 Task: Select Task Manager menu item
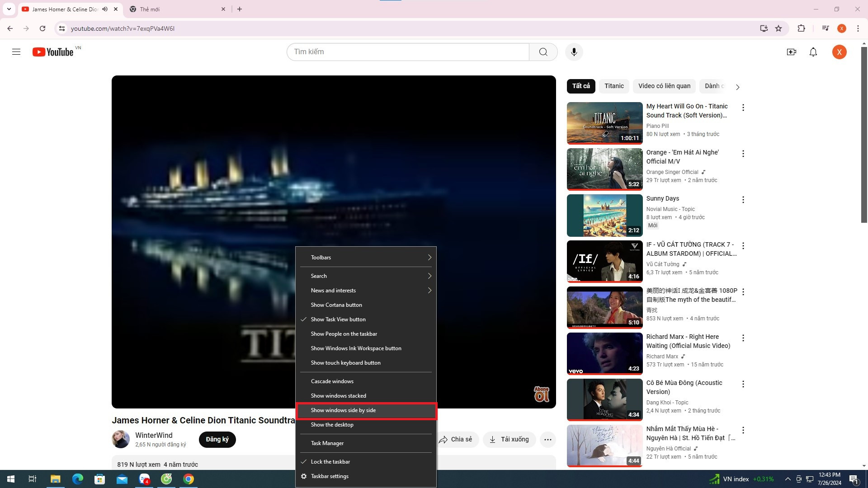pyautogui.click(x=327, y=443)
